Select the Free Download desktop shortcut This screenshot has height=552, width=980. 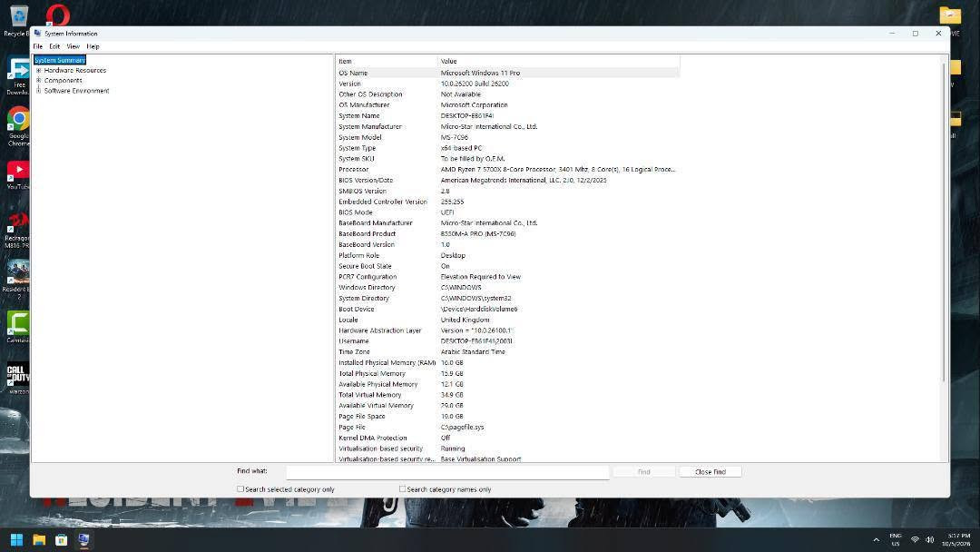(x=18, y=76)
